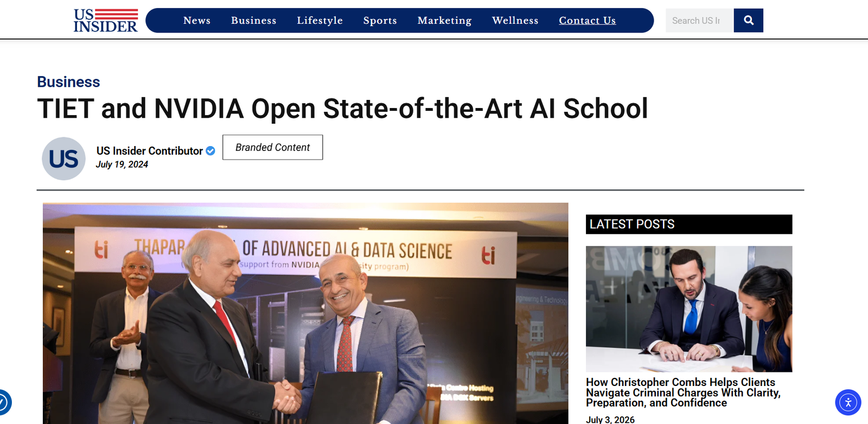Go to the Sports section
This screenshot has height=424, width=868.
pos(380,21)
